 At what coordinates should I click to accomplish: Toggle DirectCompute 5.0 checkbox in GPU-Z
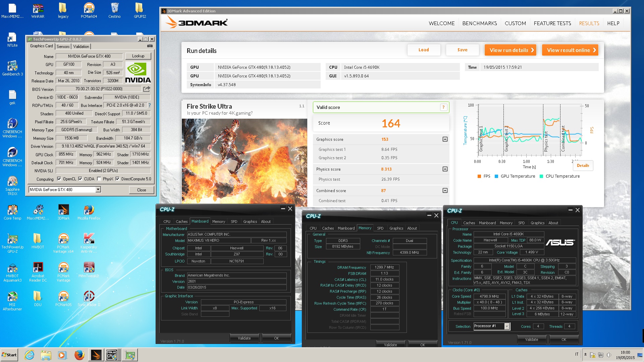(117, 179)
